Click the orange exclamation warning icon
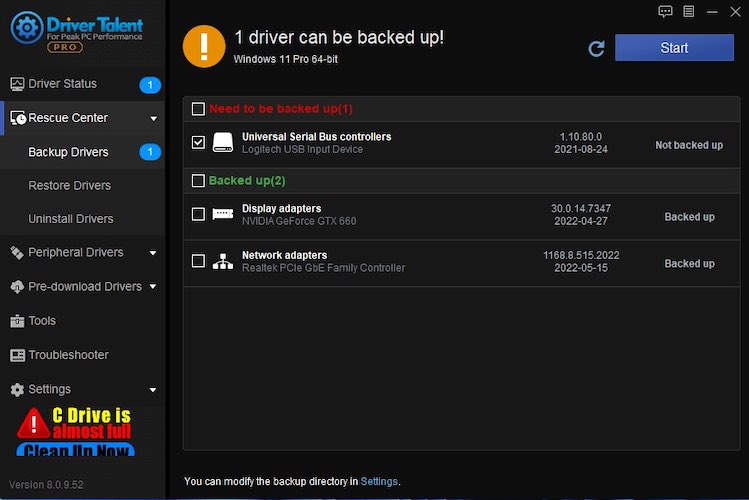The width and height of the screenshot is (749, 500). 204,46
